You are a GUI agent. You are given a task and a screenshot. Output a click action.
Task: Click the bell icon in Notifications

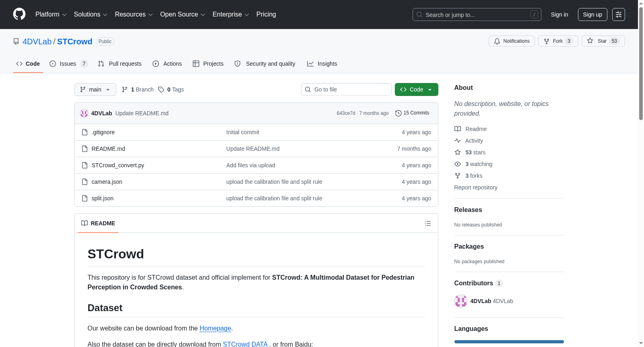click(x=497, y=41)
